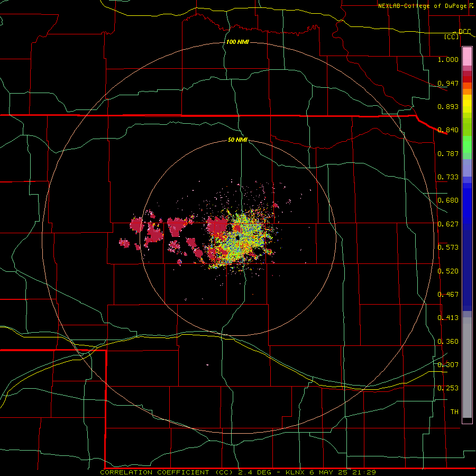This screenshot has width=476, height=476.
Task: Click the 0.467 scale value
Action: click(x=448, y=295)
